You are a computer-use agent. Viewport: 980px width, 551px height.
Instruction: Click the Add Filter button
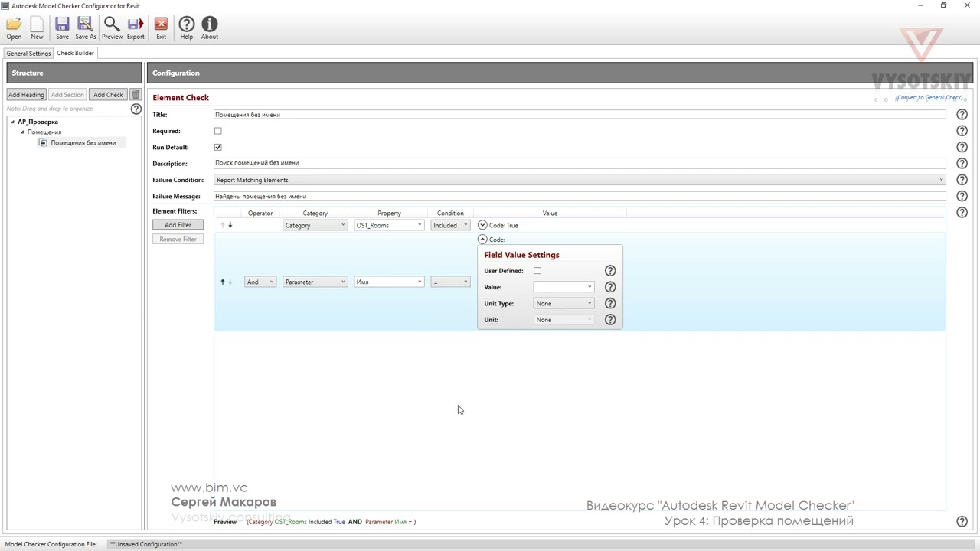pyautogui.click(x=178, y=225)
